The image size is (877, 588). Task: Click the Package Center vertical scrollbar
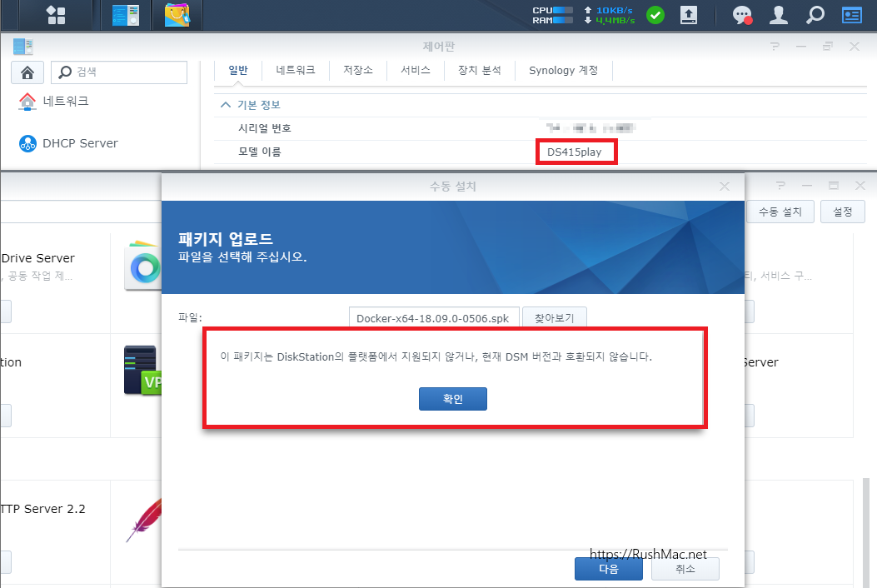tap(866, 531)
